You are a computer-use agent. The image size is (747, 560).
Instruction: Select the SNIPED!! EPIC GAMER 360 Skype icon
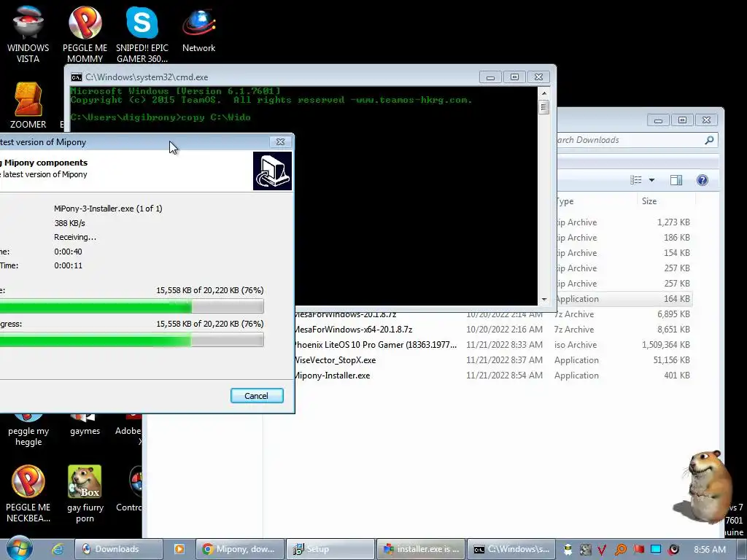click(x=142, y=34)
